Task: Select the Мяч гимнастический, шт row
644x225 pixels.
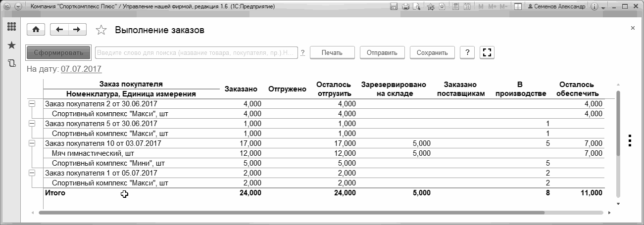Action: (x=324, y=153)
